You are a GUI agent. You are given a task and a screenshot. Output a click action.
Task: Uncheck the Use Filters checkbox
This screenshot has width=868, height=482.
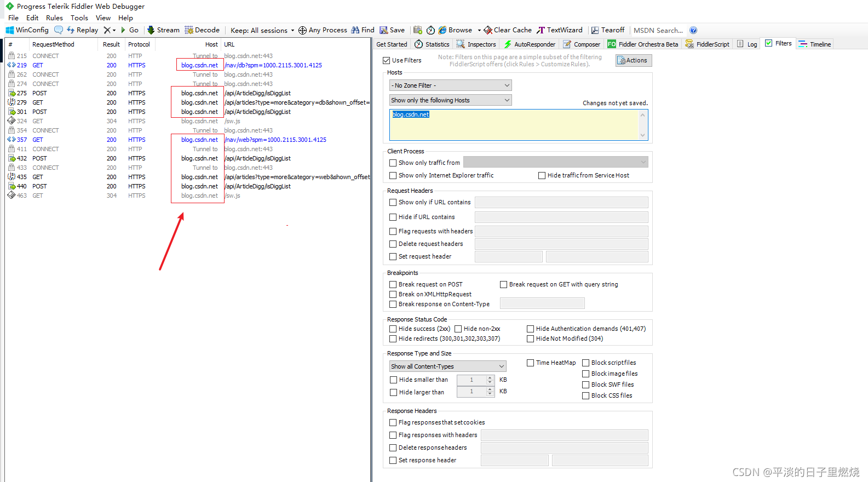387,60
